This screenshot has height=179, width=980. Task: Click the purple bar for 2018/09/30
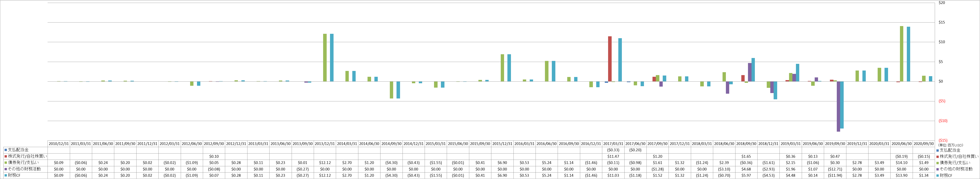click(750, 72)
